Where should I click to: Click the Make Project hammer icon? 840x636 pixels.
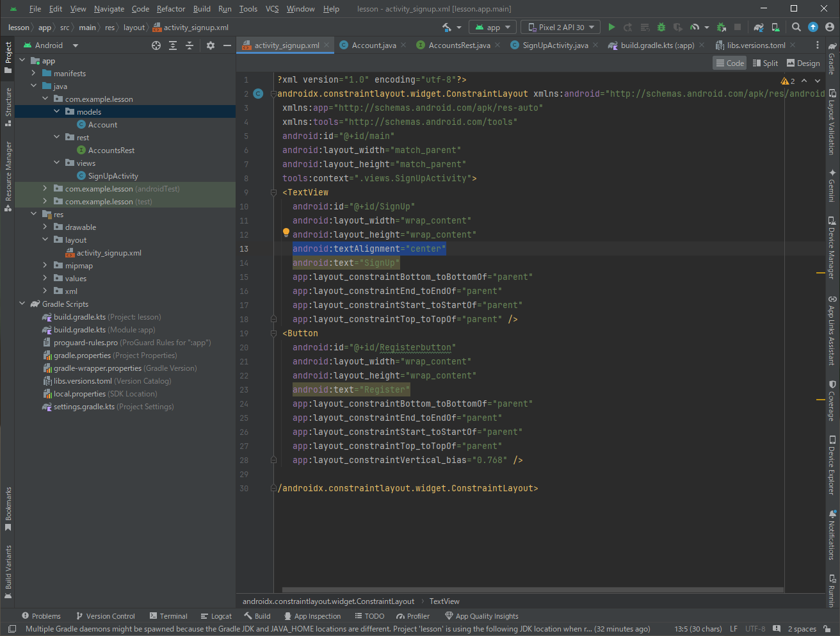tap(447, 27)
